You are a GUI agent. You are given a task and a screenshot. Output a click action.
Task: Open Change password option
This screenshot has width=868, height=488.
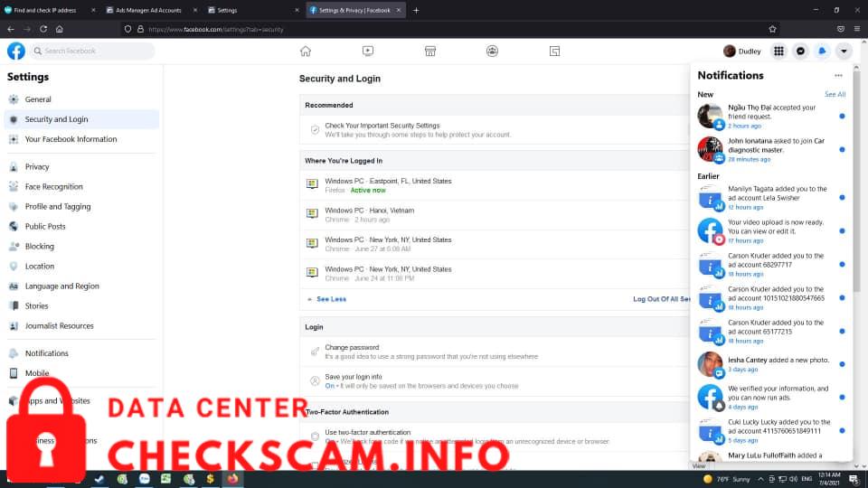coord(495,352)
